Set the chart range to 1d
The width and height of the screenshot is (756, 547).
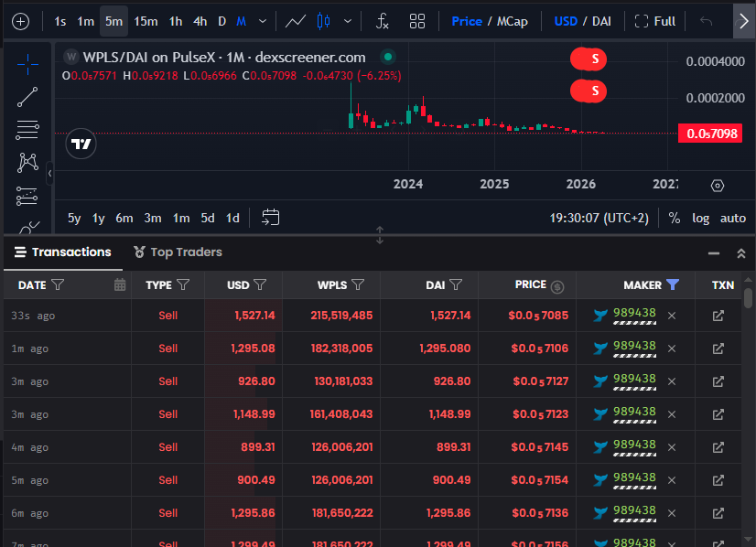click(232, 218)
